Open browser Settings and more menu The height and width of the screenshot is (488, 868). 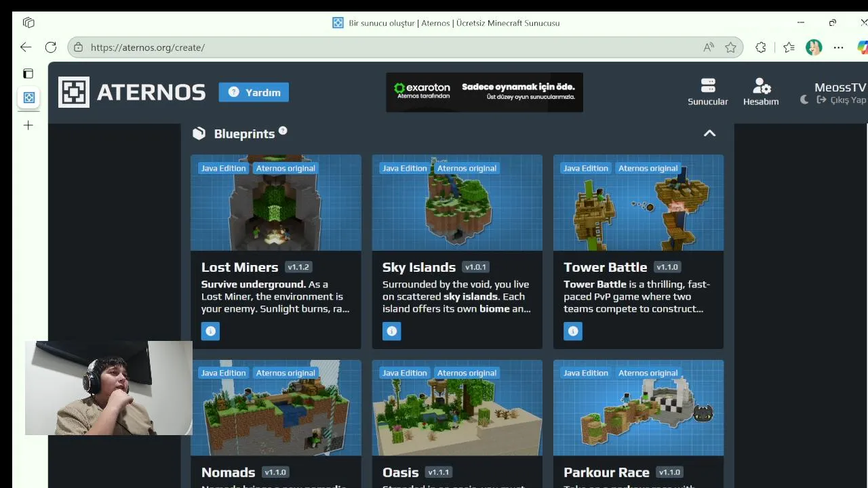(x=839, y=47)
